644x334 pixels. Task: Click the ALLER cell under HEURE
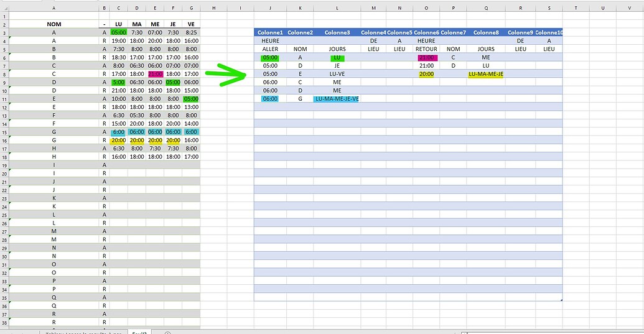click(270, 49)
